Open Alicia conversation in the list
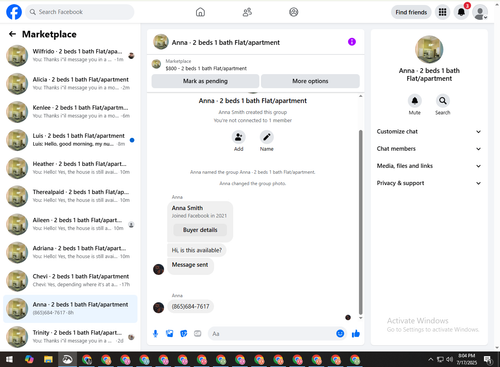Viewport: 500px width, 367px height. click(x=70, y=84)
